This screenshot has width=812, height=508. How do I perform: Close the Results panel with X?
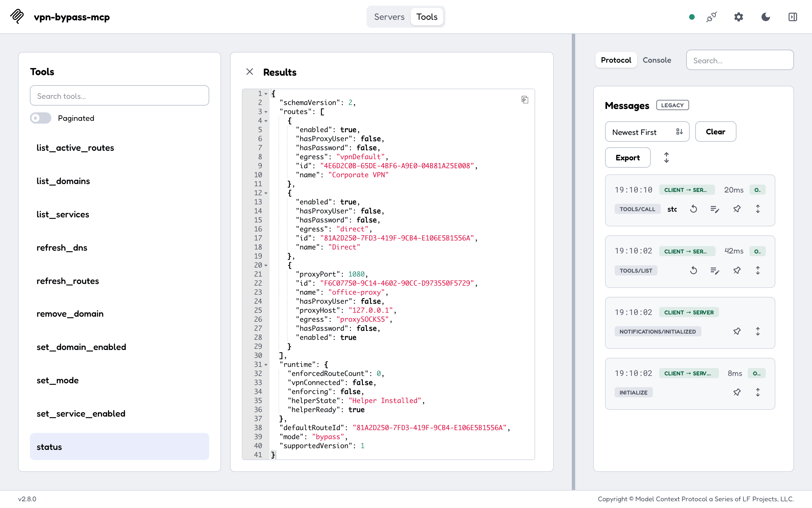click(x=250, y=72)
